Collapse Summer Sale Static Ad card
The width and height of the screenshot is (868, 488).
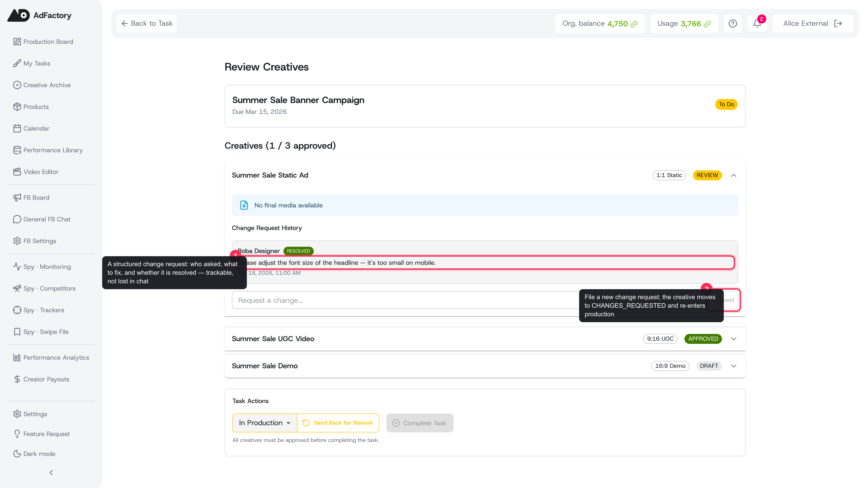click(734, 175)
